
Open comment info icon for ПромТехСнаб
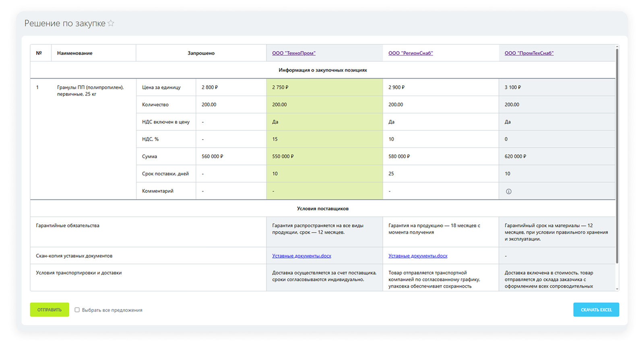(x=509, y=191)
